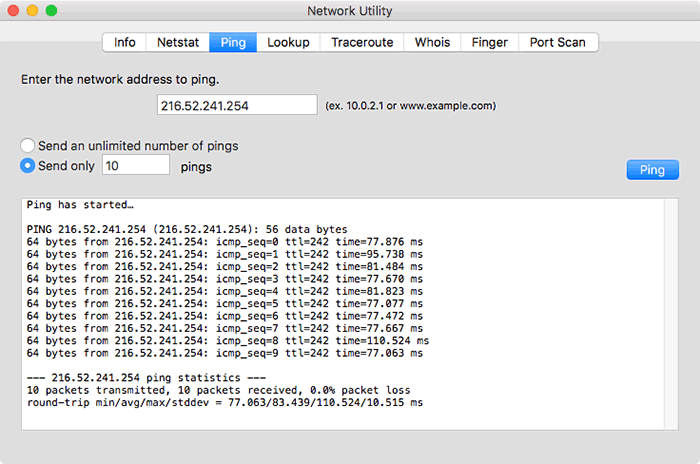Open the Traceroute tab
Viewport: 700px width, 464px height.
click(x=363, y=42)
